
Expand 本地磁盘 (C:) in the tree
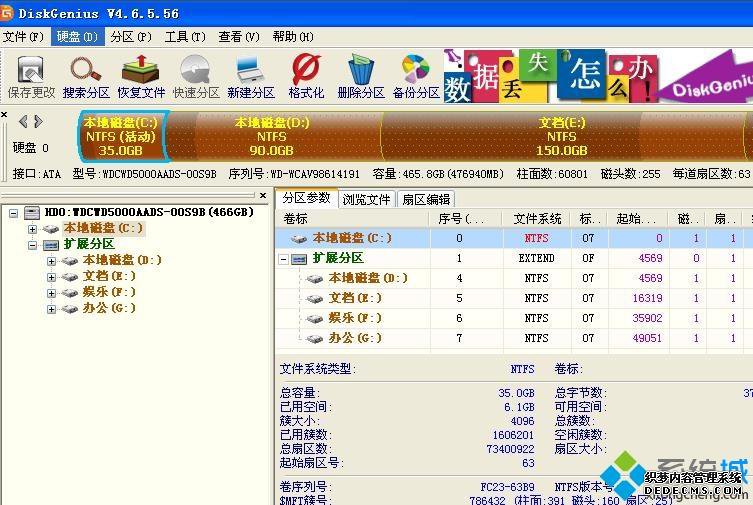[x=32, y=229]
